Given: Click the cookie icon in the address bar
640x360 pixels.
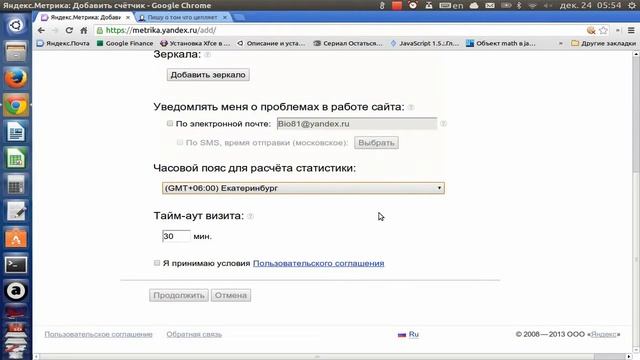Looking at the screenshot, I should pos(591,30).
